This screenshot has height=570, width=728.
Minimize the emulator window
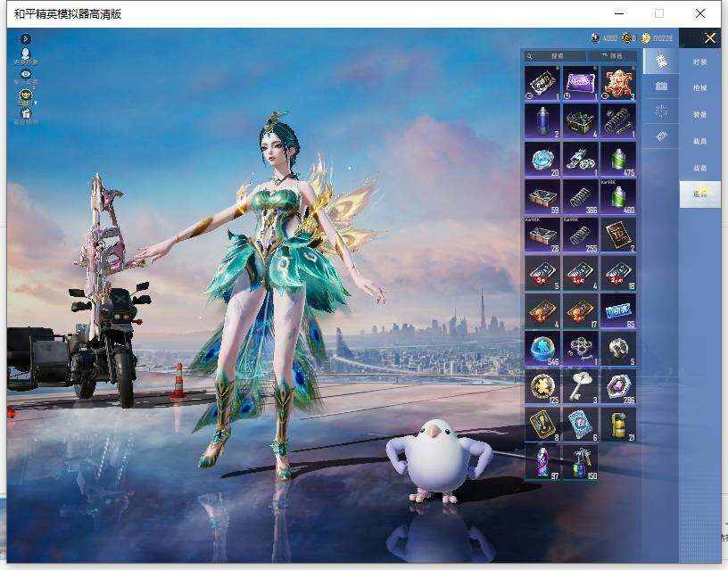pos(619,13)
